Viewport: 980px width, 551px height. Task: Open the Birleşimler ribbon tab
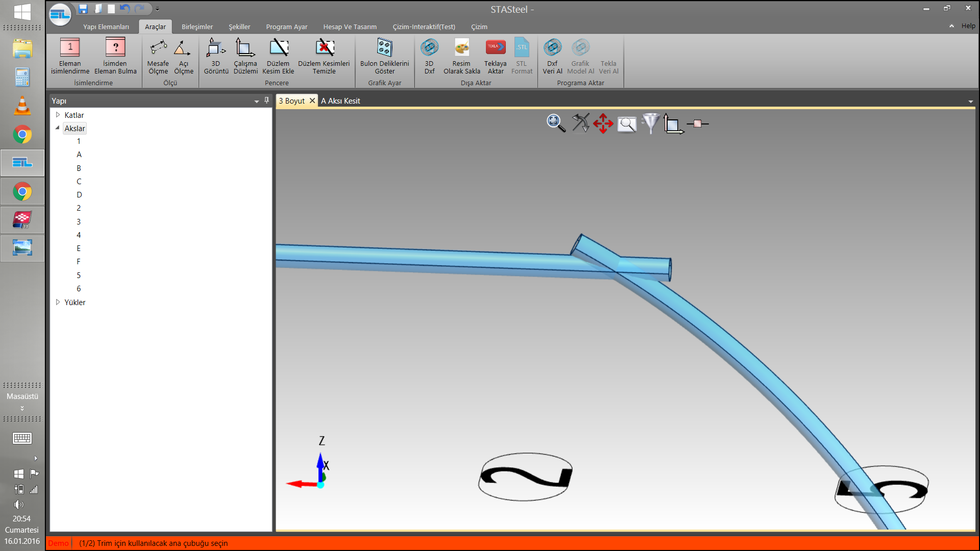[197, 27]
